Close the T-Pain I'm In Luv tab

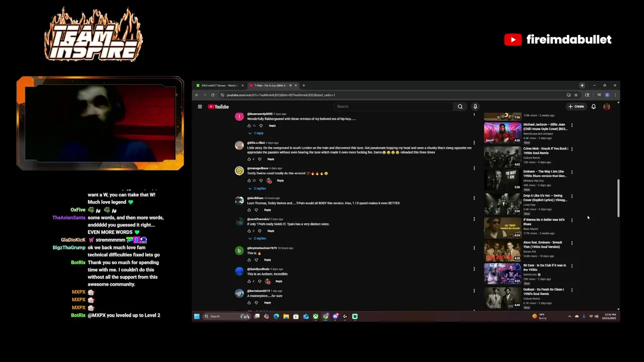click(296, 85)
